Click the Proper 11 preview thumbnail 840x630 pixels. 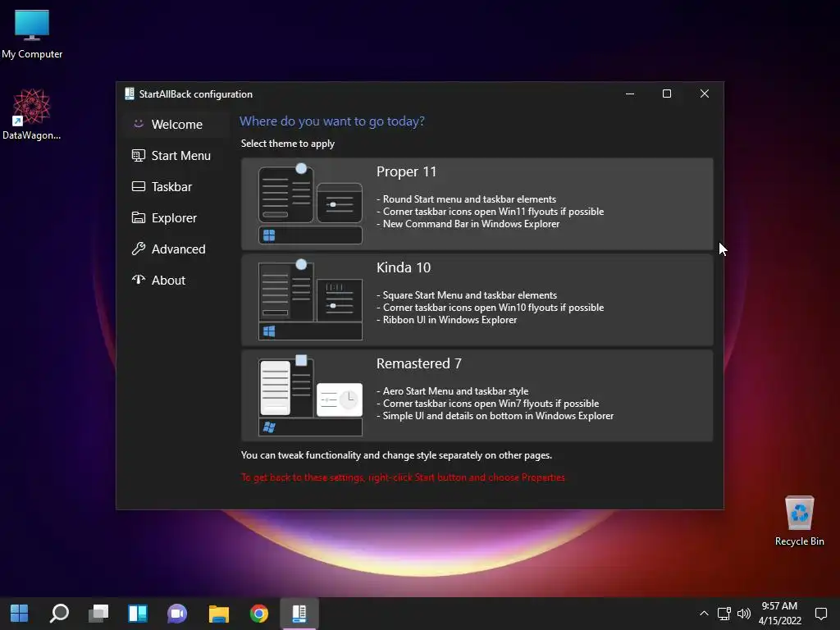point(310,204)
